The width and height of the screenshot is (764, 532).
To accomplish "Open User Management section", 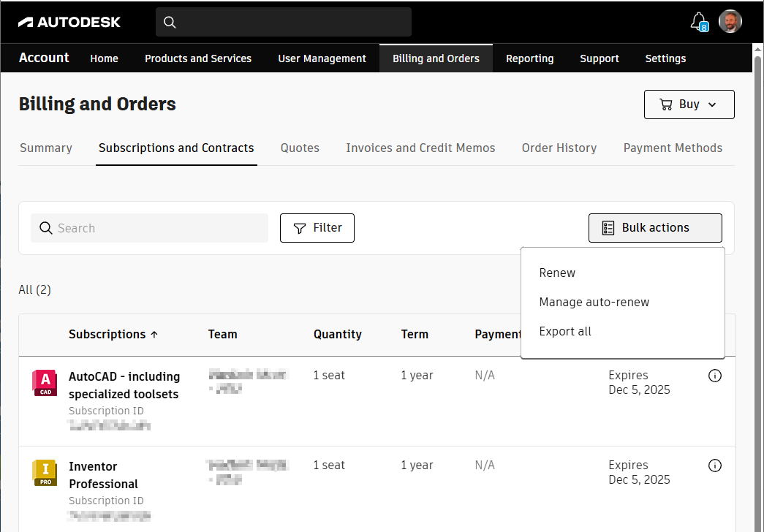I will [x=322, y=58].
